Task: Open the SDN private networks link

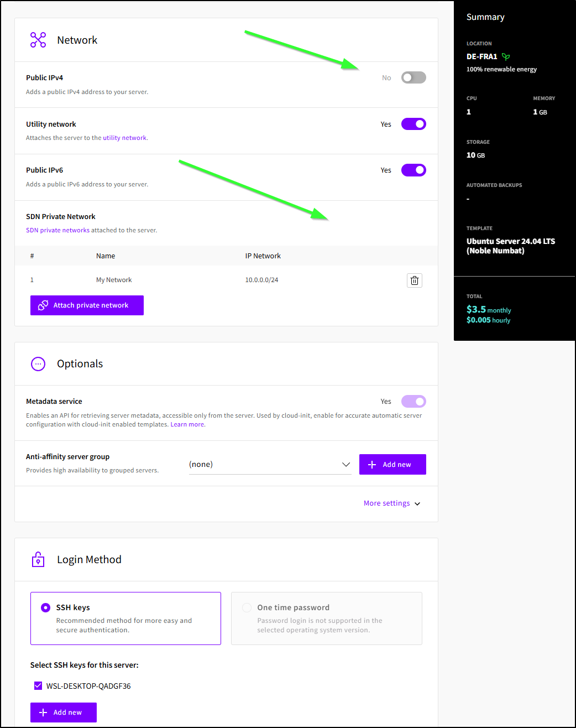Action: [x=57, y=230]
